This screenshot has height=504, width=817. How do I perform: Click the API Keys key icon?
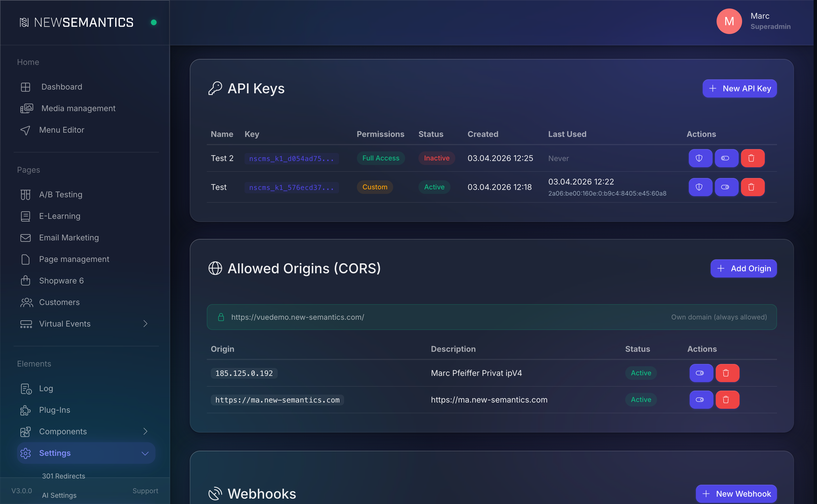pyautogui.click(x=215, y=88)
